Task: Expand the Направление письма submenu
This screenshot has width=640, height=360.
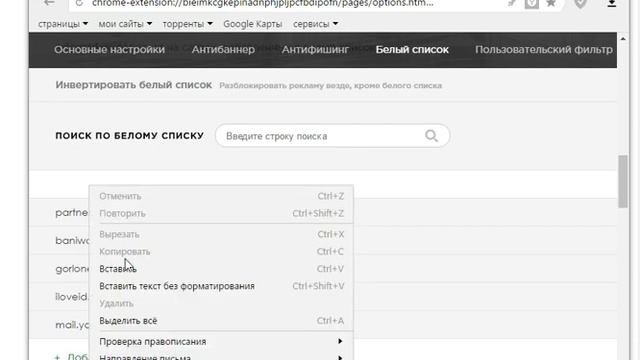Action: (x=222, y=357)
